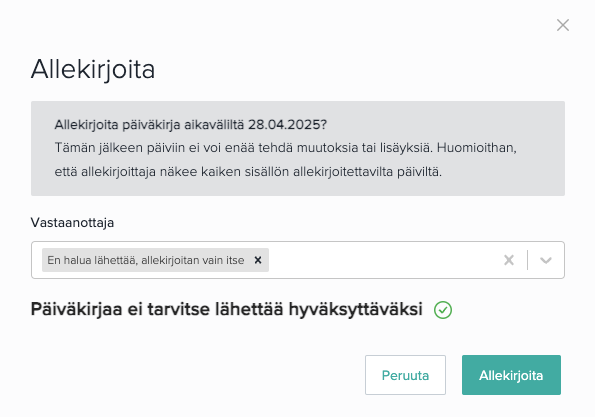Clear all selected recipients in Vastaanottaja
Screen dimensions: 595x417
pyautogui.click(x=509, y=260)
